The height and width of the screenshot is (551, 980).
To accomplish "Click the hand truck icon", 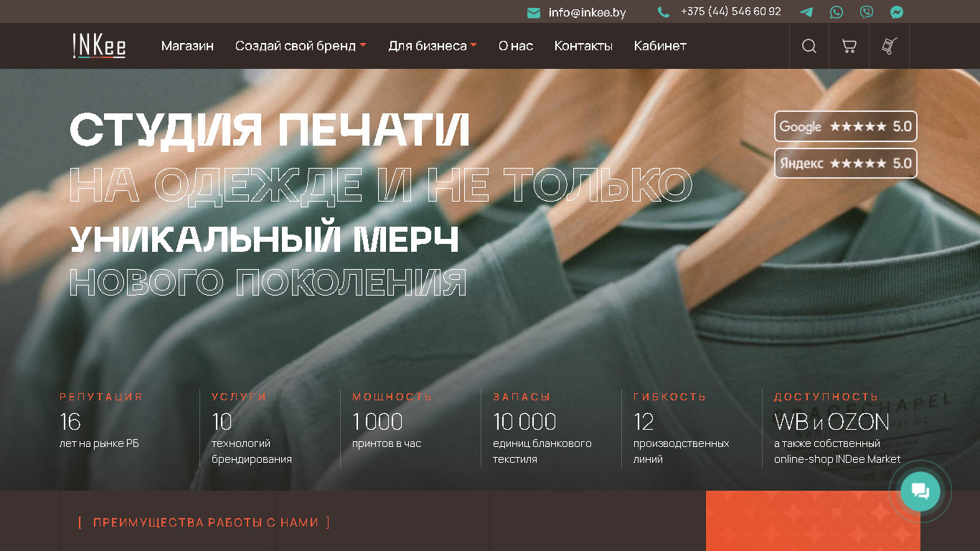I will point(890,46).
